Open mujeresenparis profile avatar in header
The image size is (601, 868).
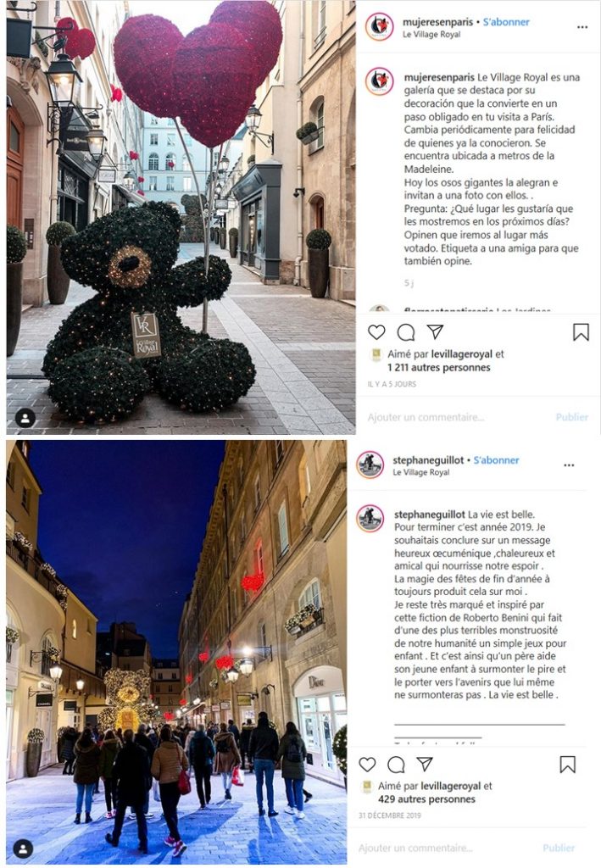coord(380,26)
